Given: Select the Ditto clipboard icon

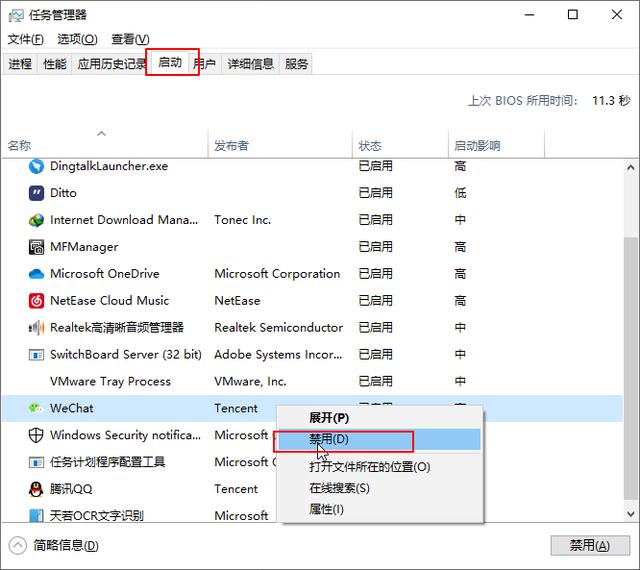Looking at the screenshot, I should pos(36,193).
